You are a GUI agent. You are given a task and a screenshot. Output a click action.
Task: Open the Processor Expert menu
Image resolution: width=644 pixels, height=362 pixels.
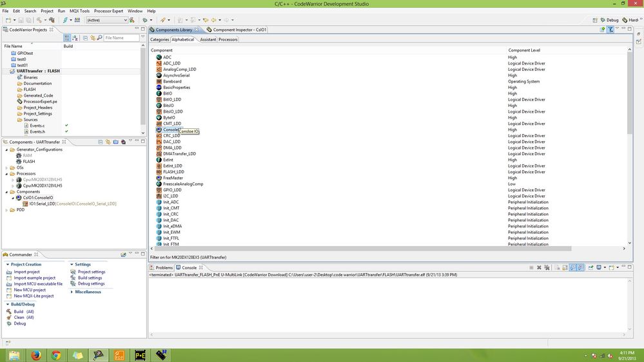108,11
